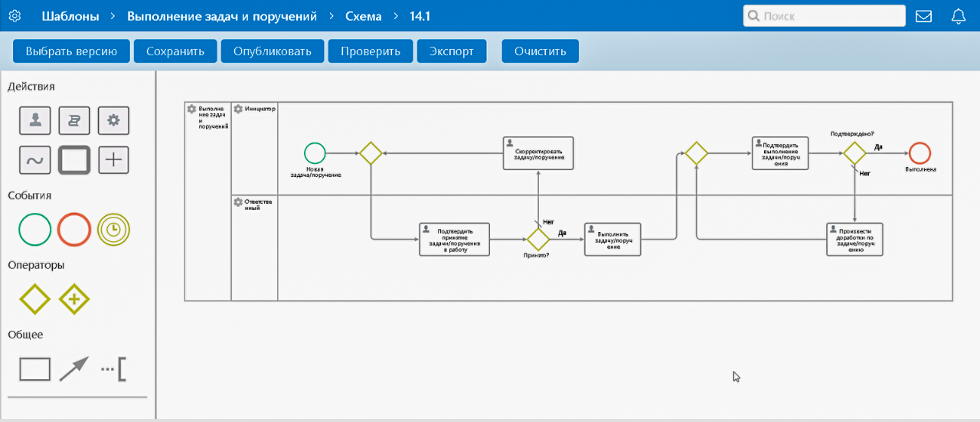The image size is (980, 422).
Task: Click the 14.1 version breadcrumb
Action: click(x=420, y=15)
